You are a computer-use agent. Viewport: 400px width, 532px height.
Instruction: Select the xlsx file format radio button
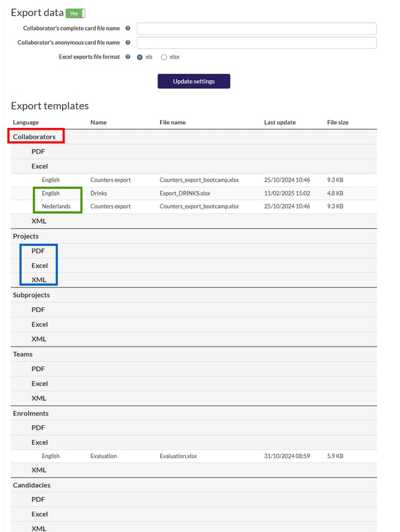point(164,57)
